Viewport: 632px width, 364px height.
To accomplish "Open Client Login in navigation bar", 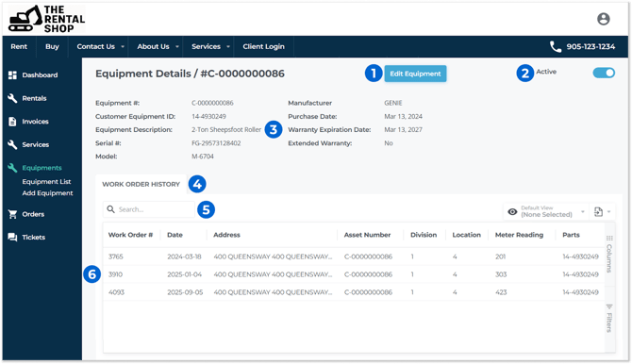I will click(x=263, y=47).
